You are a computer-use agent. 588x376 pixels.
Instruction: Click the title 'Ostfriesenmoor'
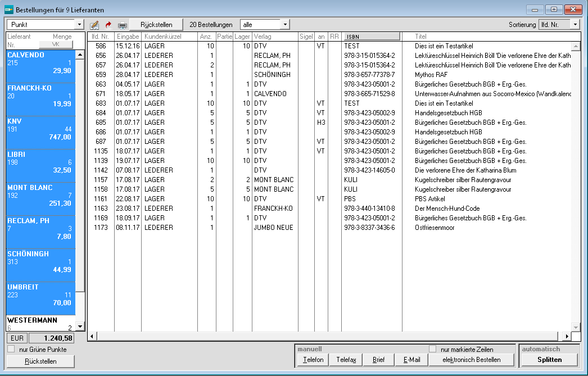click(435, 228)
